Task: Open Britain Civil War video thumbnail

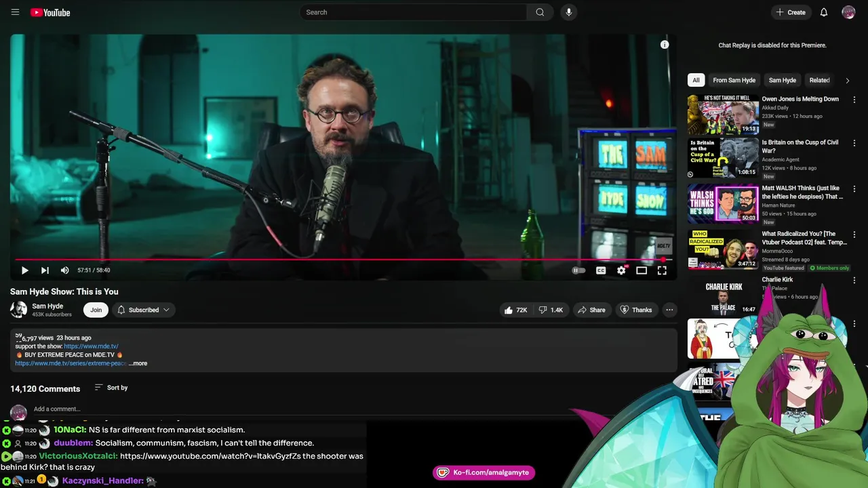Action: pos(723,158)
